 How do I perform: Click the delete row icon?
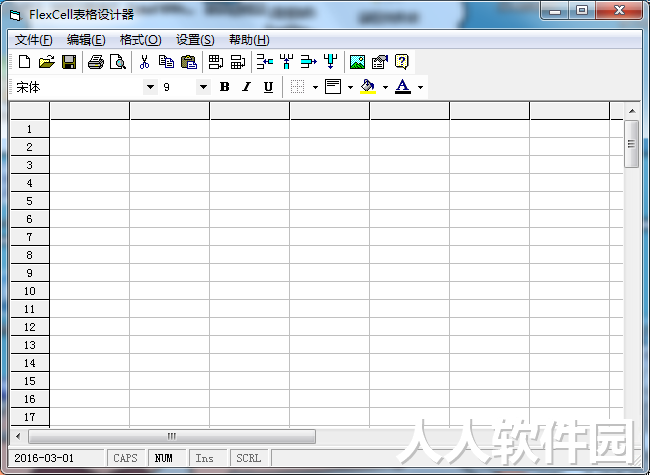[x=309, y=62]
